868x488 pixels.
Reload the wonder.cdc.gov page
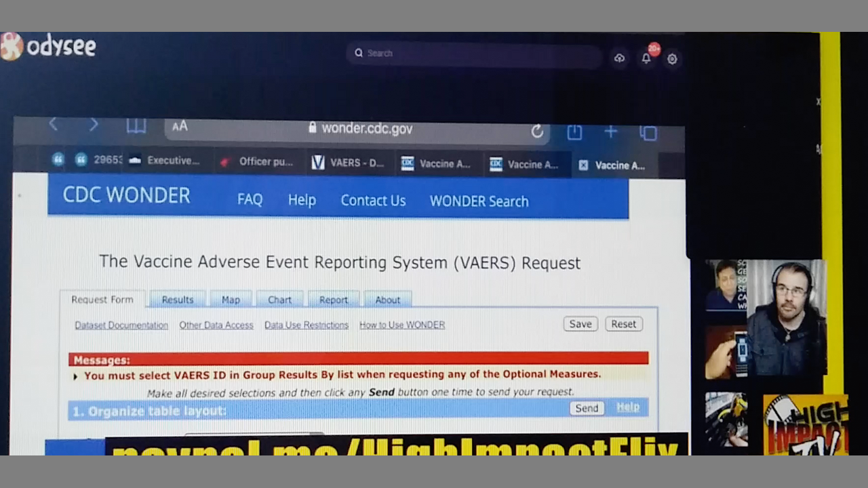(x=537, y=131)
